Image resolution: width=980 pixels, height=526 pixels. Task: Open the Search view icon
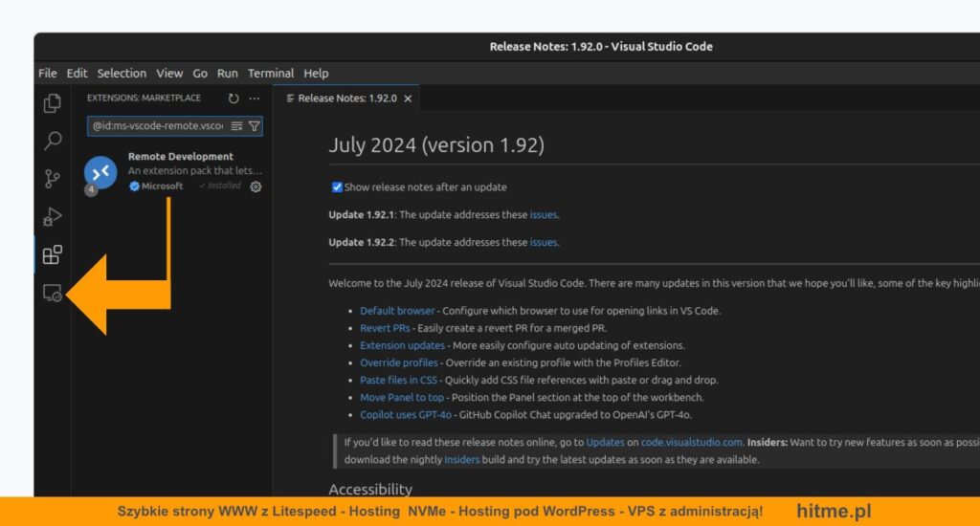(53, 141)
